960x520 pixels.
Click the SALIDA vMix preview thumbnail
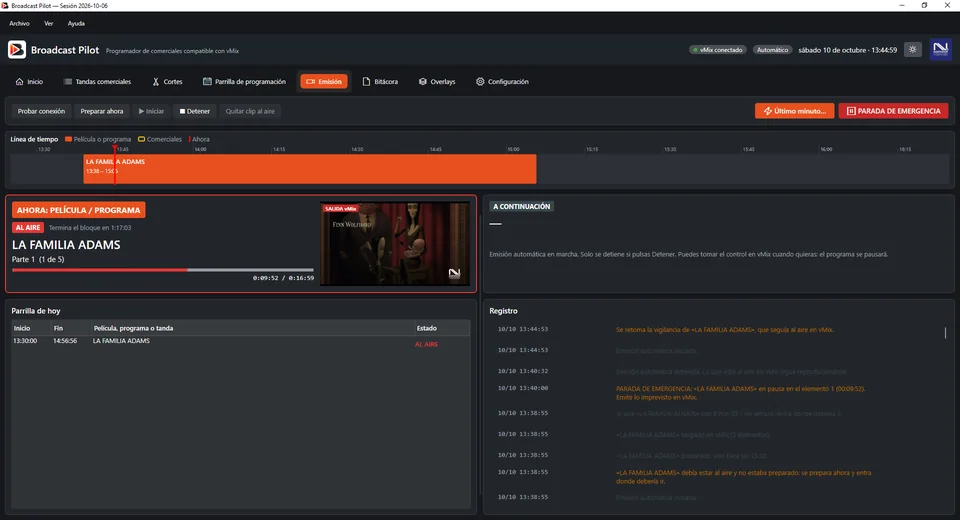point(395,244)
